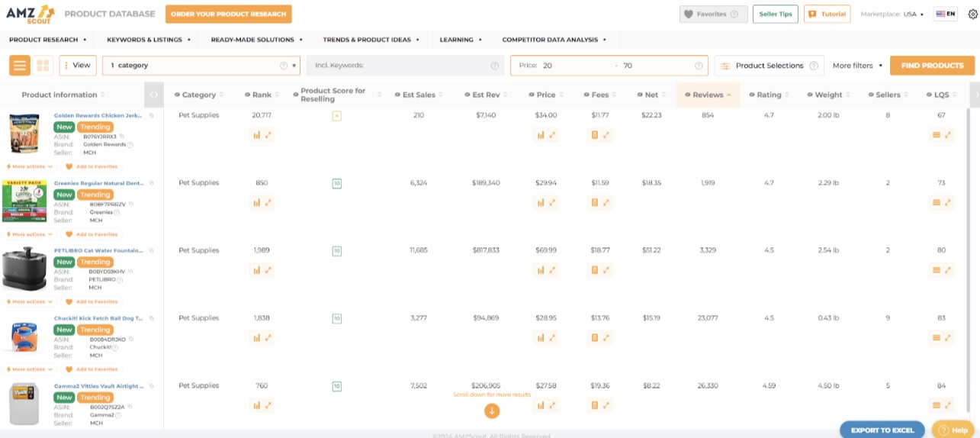Viewport: 980px width, 438px height.
Task: Click Order Your Product Research button
Action: pyautogui.click(x=228, y=14)
